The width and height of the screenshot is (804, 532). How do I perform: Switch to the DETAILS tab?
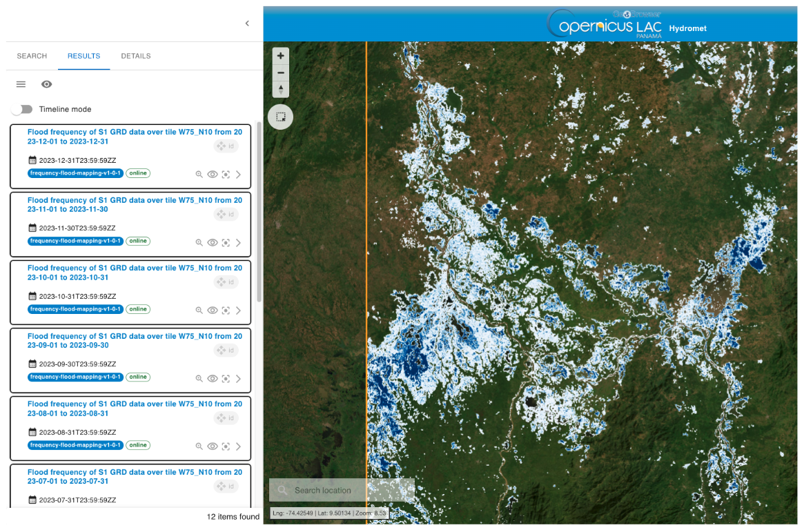point(136,56)
